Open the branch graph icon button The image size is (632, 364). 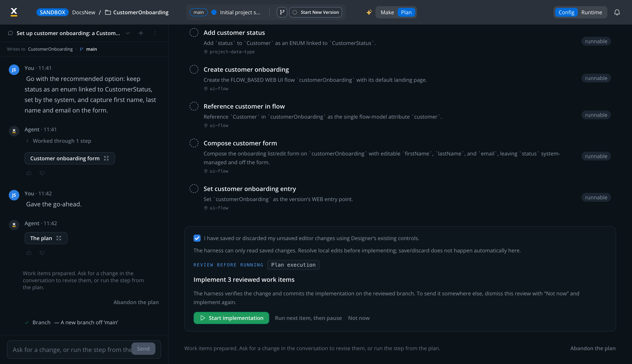click(x=282, y=12)
